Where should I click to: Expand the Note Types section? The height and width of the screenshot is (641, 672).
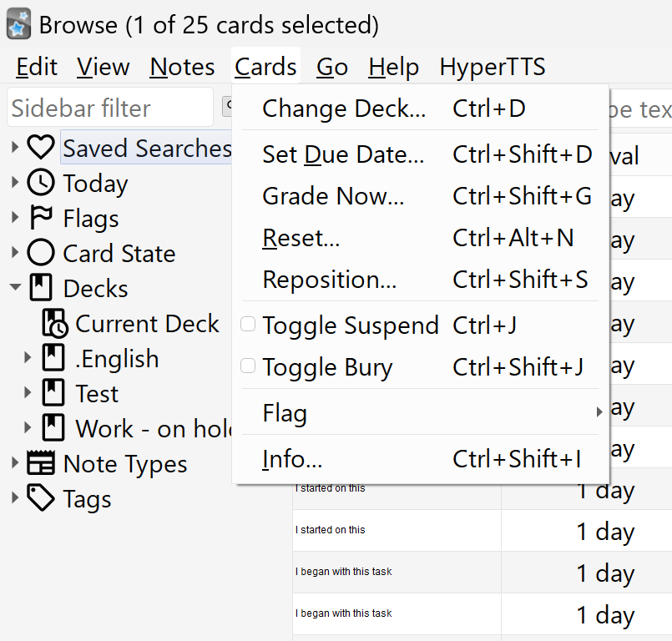point(15,464)
